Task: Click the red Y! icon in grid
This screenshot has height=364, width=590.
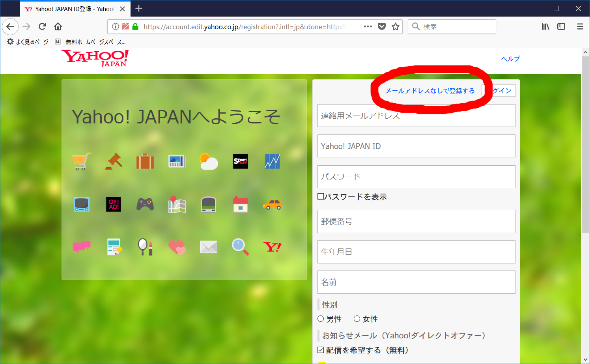Action: coord(273,247)
